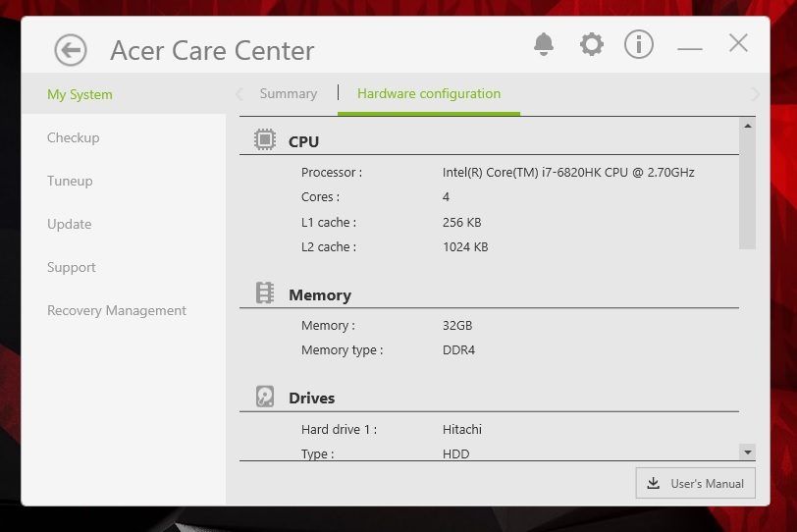The width and height of the screenshot is (797, 532).
Task: Click the back arrow icon
Action: [71, 50]
